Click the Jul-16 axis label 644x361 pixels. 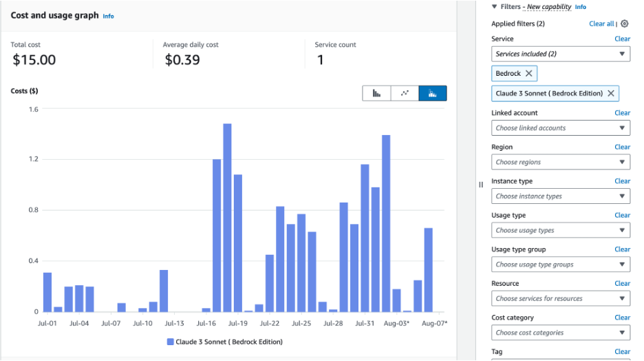tap(206, 323)
